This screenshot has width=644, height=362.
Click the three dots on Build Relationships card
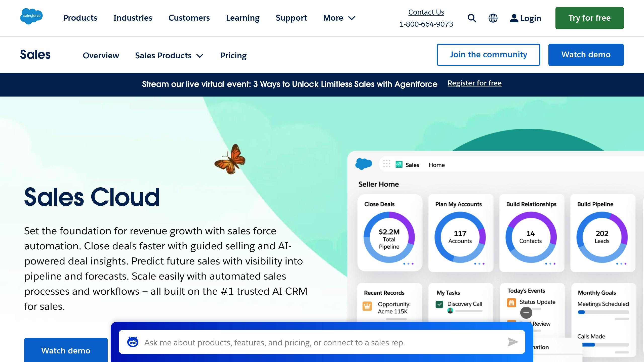click(550, 264)
